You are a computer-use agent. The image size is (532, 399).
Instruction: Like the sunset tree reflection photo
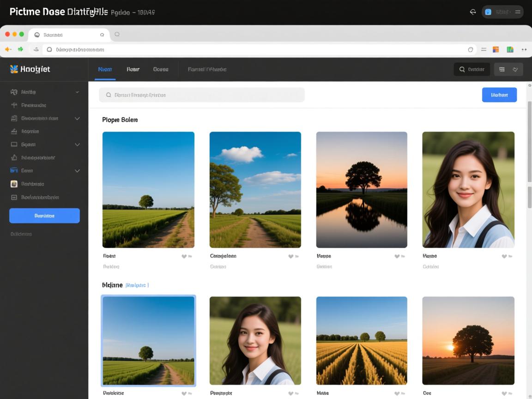397,256
